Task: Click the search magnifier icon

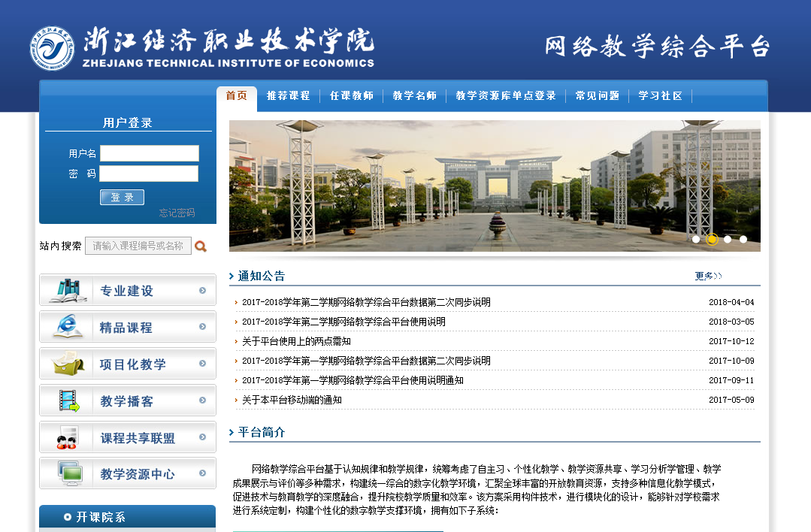Action: point(201,246)
